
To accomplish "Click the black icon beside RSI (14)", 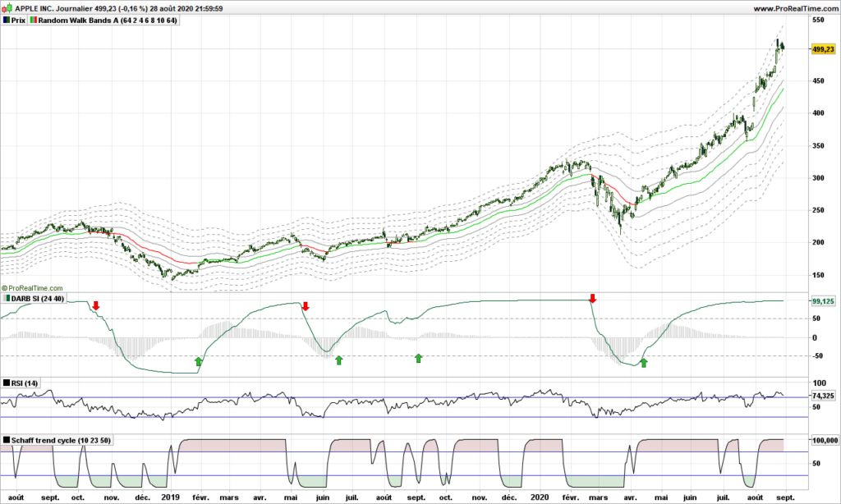I will pos(7,383).
